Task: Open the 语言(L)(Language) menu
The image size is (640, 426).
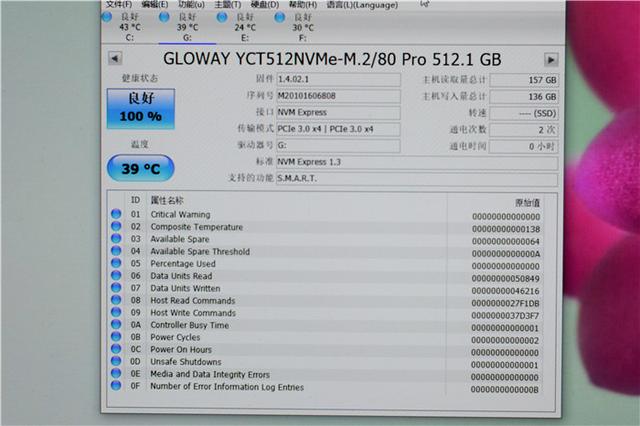Action: pos(362,4)
